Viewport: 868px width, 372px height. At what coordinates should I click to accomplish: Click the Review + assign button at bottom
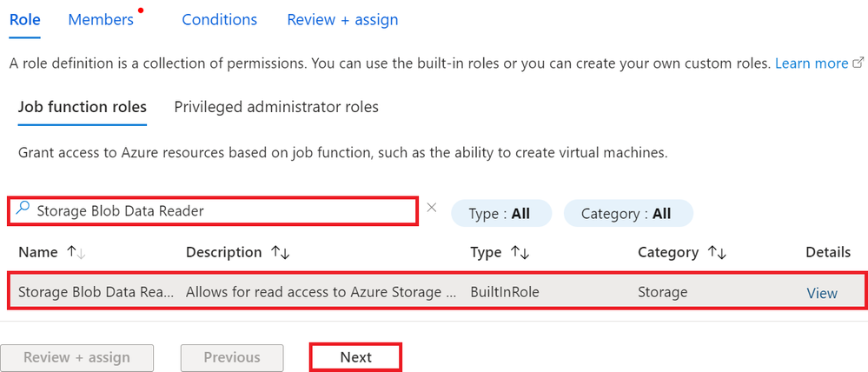pos(76,357)
